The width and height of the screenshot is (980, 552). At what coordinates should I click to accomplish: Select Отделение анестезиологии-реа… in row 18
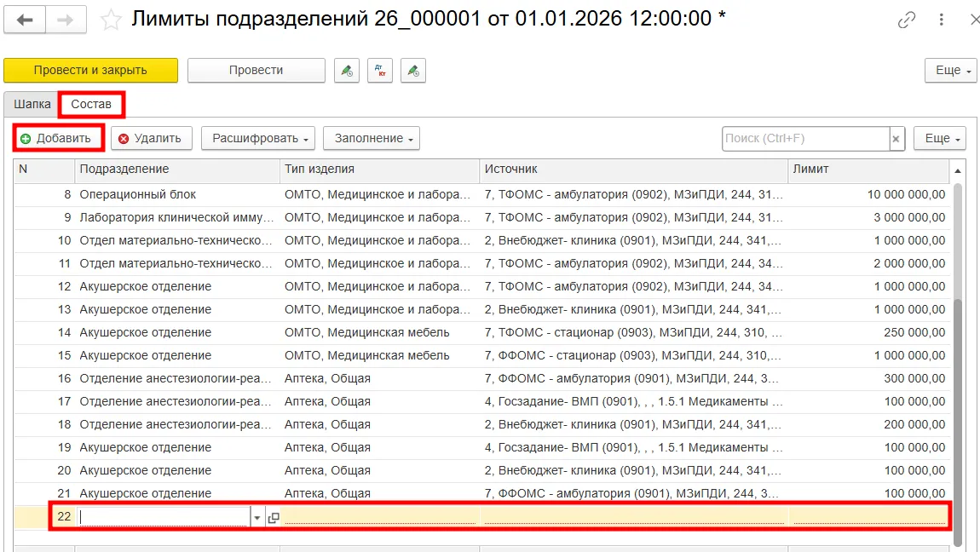[x=177, y=424]
